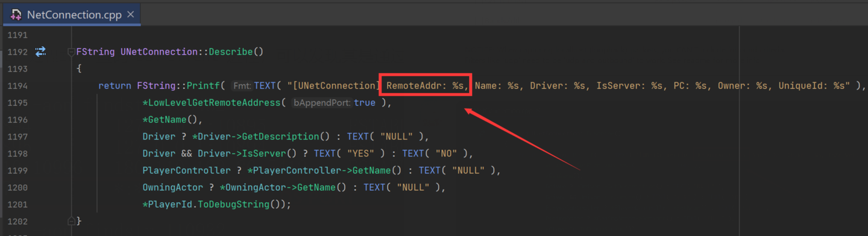Viewport: 868px width, 236px height.
Task: Click line number 1200 in gutter
Action: pos(17,187)
